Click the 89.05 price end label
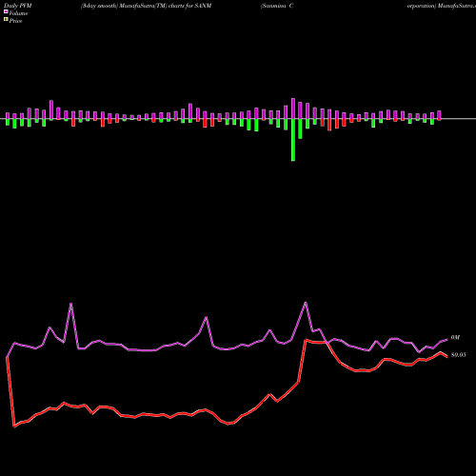476x476 pixels. tap(459, 355)
